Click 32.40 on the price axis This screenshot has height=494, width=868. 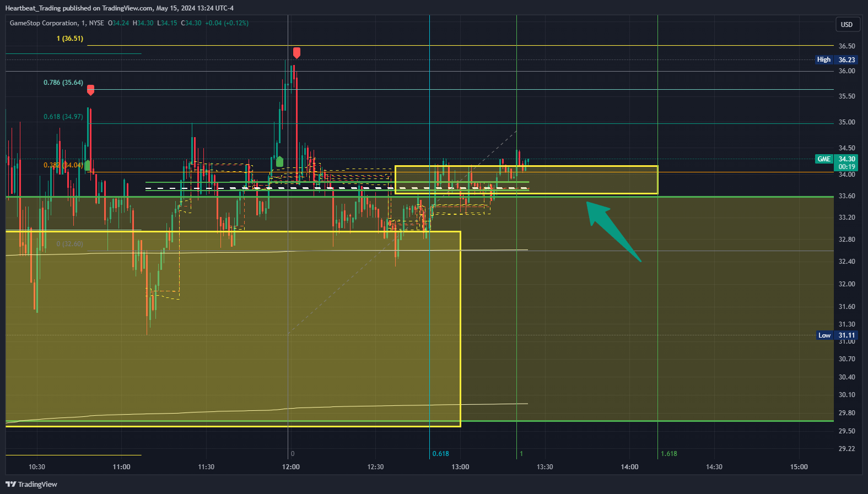click(x=847, y=262)
